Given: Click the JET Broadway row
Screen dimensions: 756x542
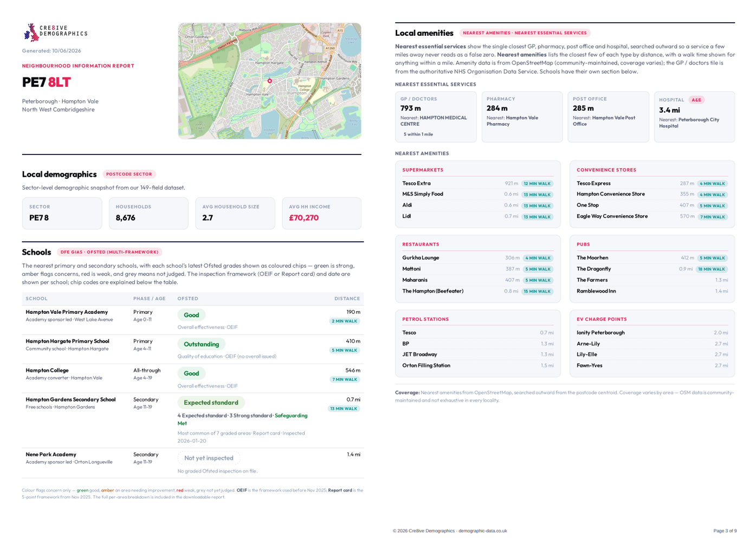Looking at the screenshot, I should coord(478,354).
